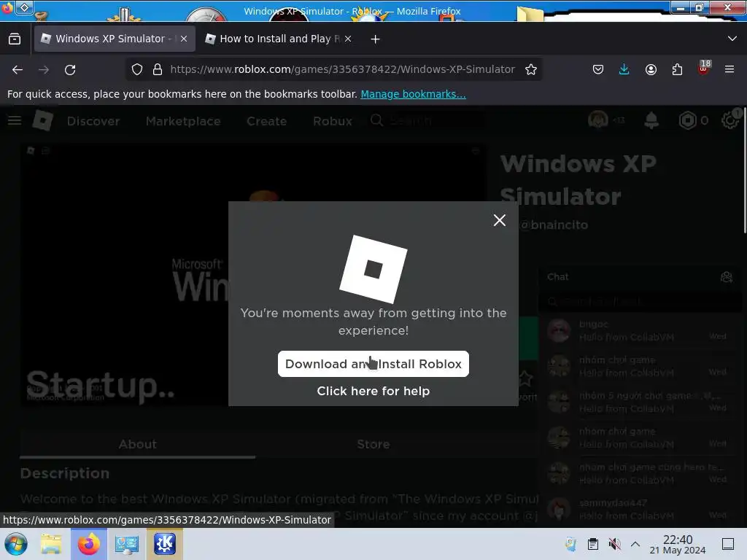Open the Marketplace page
This screenshot has width=747, height=560.
(183, 122)
